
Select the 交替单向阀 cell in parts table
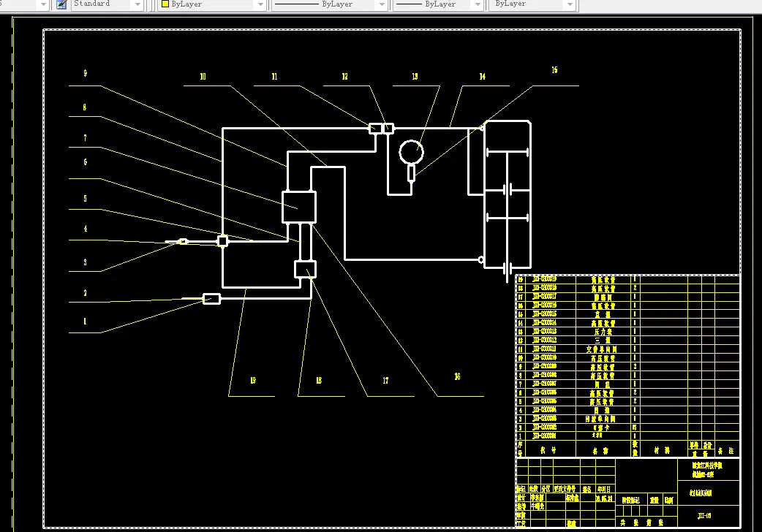[603, 349]
